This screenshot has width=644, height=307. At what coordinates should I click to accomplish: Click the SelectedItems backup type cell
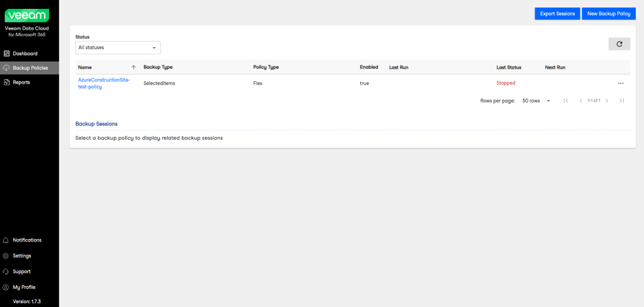click(x=159, y=83)
